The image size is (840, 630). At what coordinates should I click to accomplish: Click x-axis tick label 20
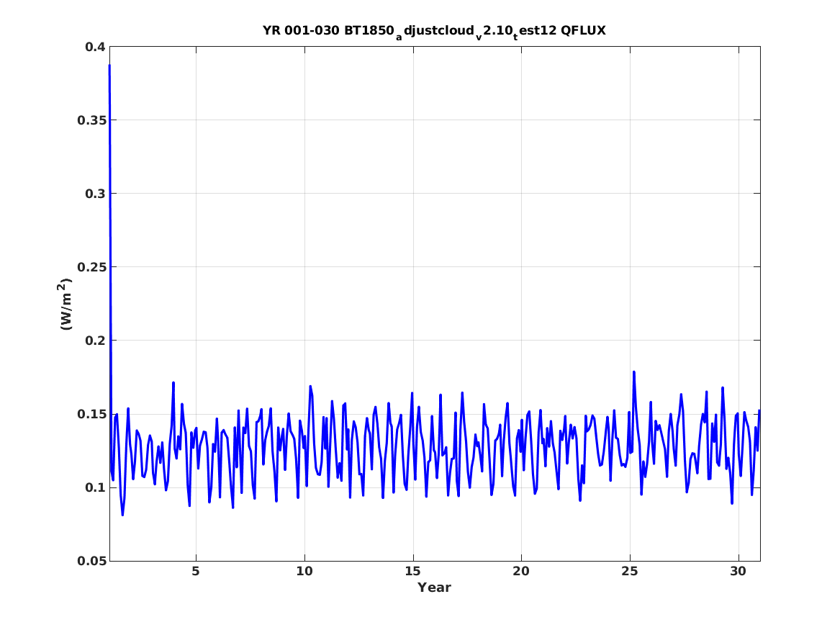(x=521, y=572)
